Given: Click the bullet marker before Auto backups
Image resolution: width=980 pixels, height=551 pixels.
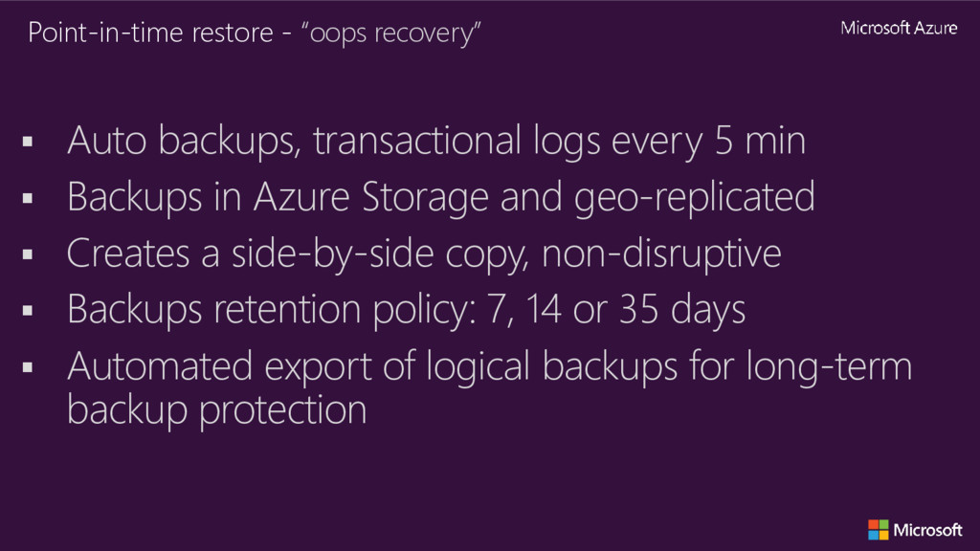Looking at the screenshot, I should point(28,142).
